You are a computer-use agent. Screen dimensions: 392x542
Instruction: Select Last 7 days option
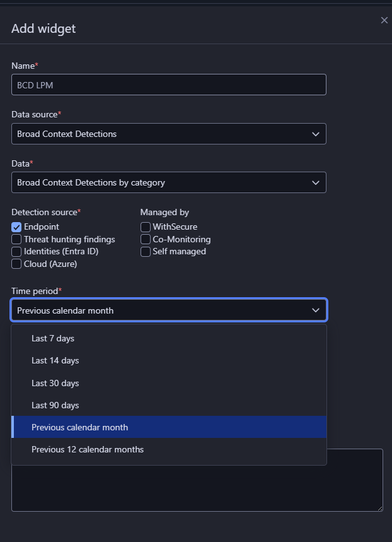[x=168, y=338]
